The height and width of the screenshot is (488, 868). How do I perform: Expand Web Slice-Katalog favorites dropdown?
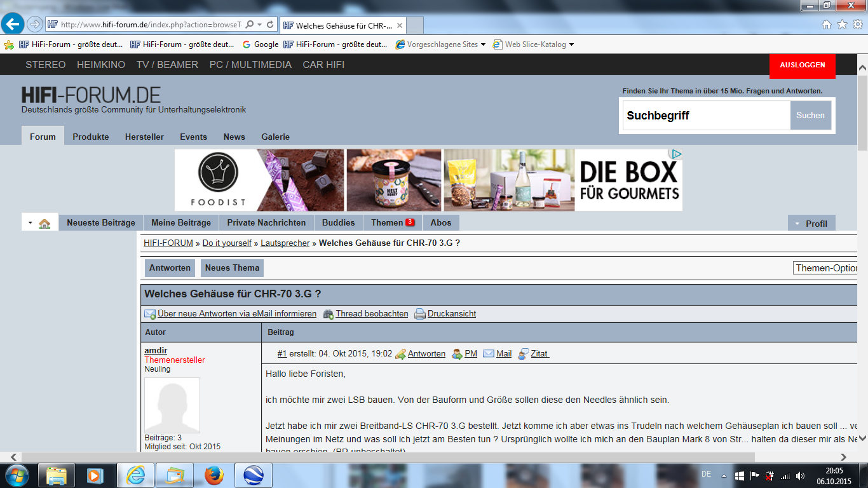pos(571,44)
